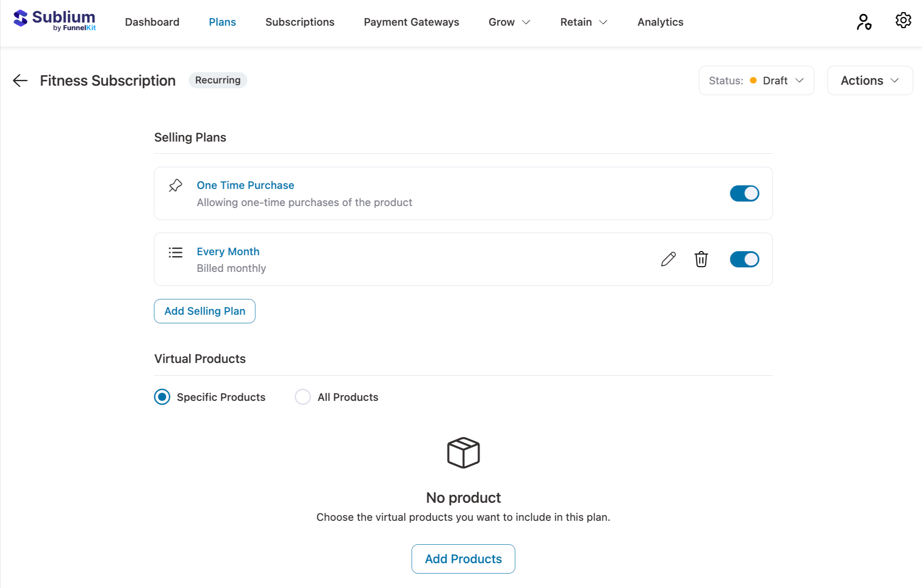Open the edit pencil for Every Month plan
Image resolution: width=922 pixels, height=588 pixels.
668,259
